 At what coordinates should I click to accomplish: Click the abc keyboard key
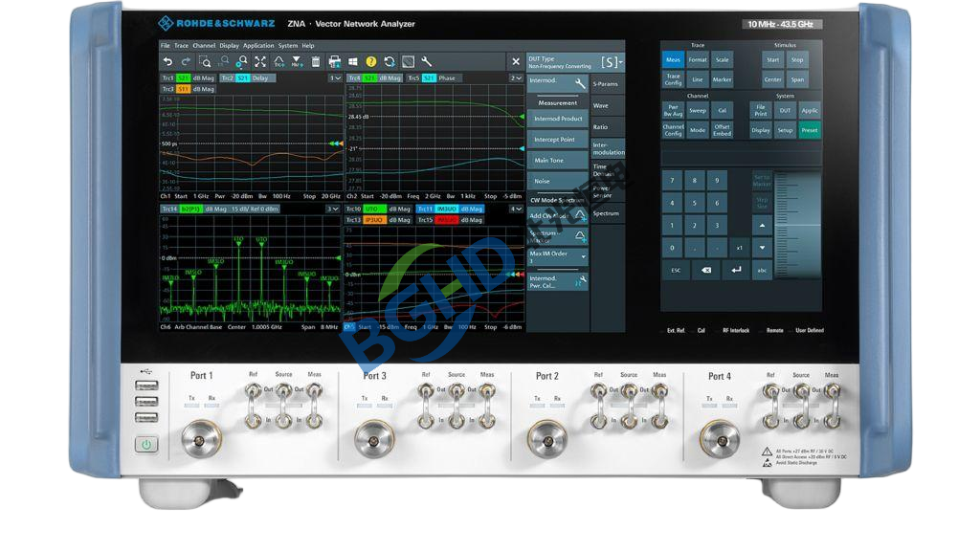pyautogui.click(x=762, y=271)
